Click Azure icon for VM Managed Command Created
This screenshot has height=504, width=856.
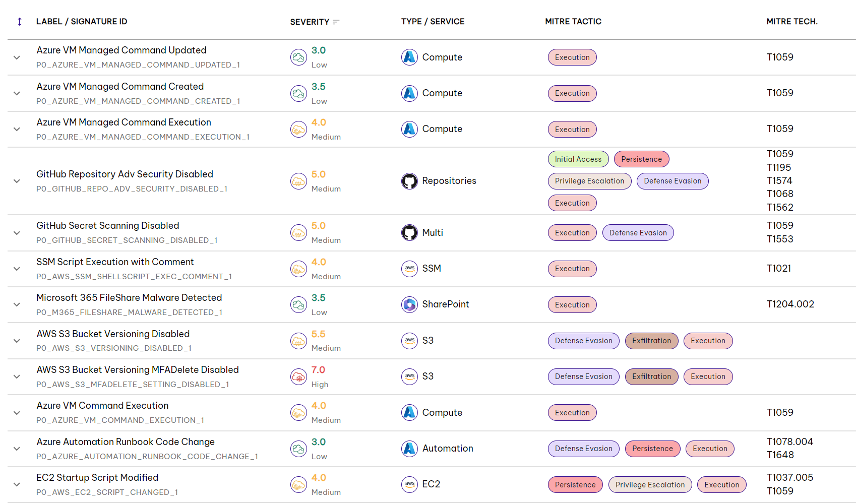point(409,93)
